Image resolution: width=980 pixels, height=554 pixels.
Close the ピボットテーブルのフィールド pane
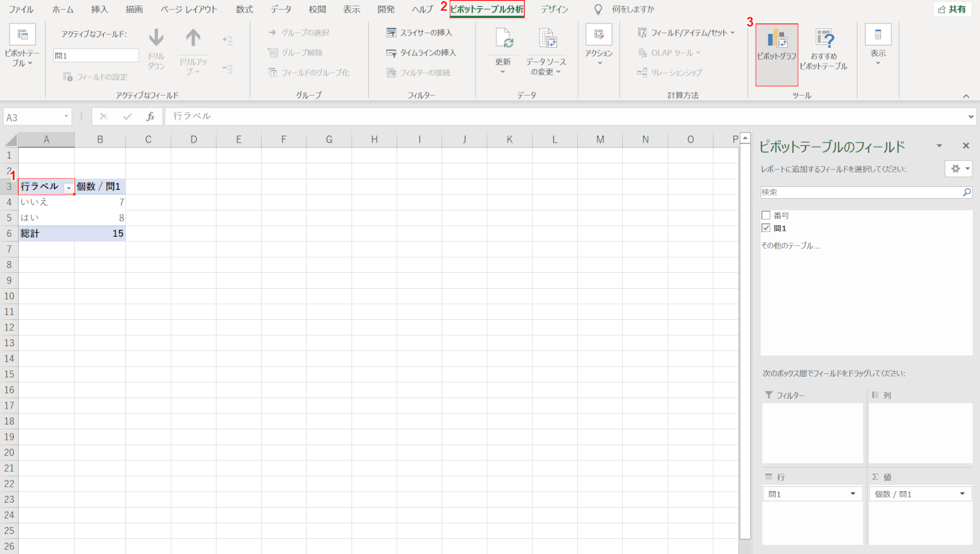(x=966, y=145)
